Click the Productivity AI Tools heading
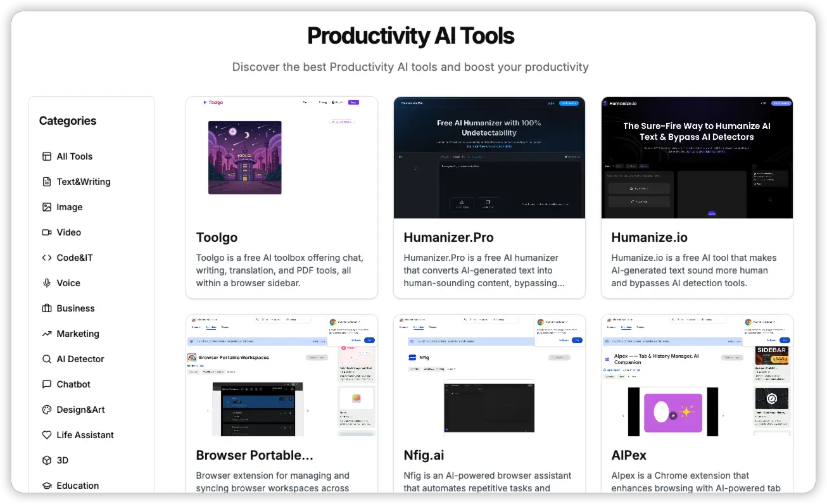This screenshot has height=504, width=827. coord(411,36)
